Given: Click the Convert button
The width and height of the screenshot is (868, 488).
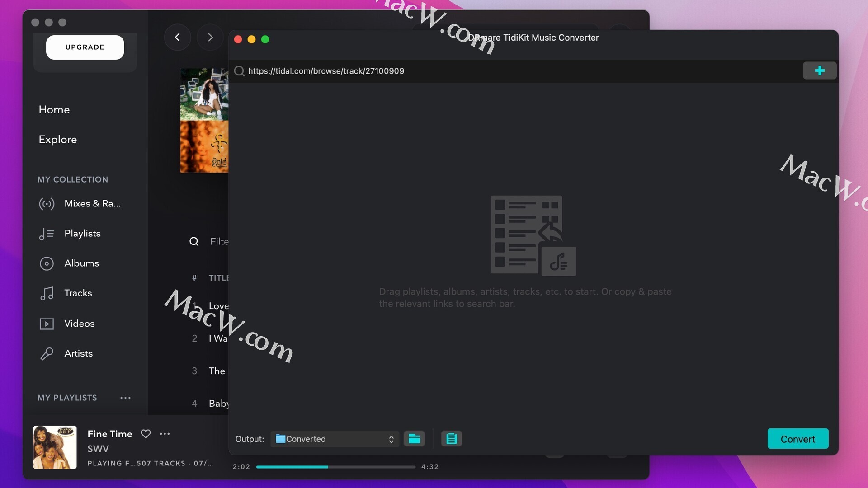Looking at the screenshot, I should click(798, 439).
